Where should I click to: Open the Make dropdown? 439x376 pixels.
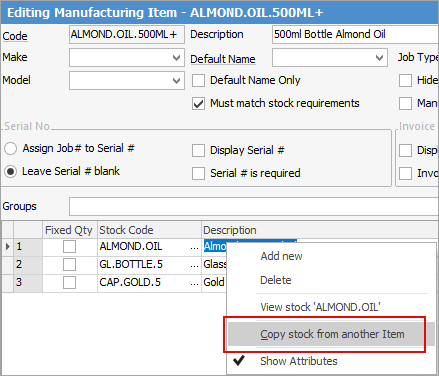point(177,58)
